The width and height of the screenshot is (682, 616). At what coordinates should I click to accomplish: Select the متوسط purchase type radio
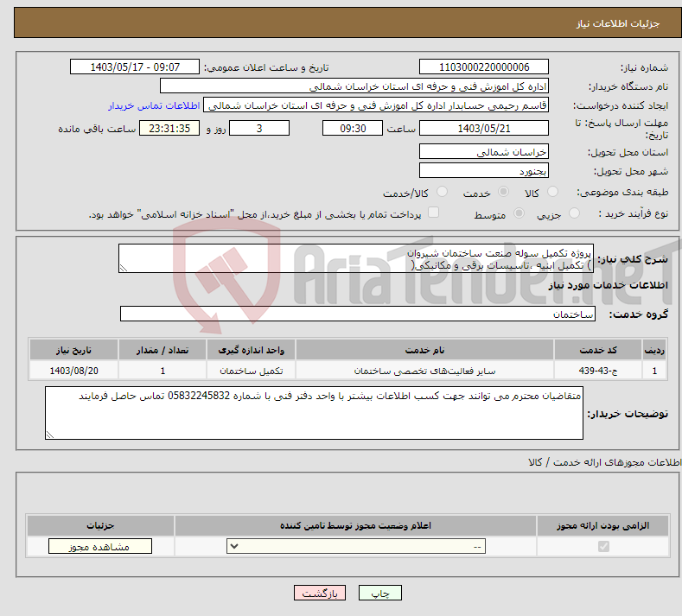[x=519, y=213]
